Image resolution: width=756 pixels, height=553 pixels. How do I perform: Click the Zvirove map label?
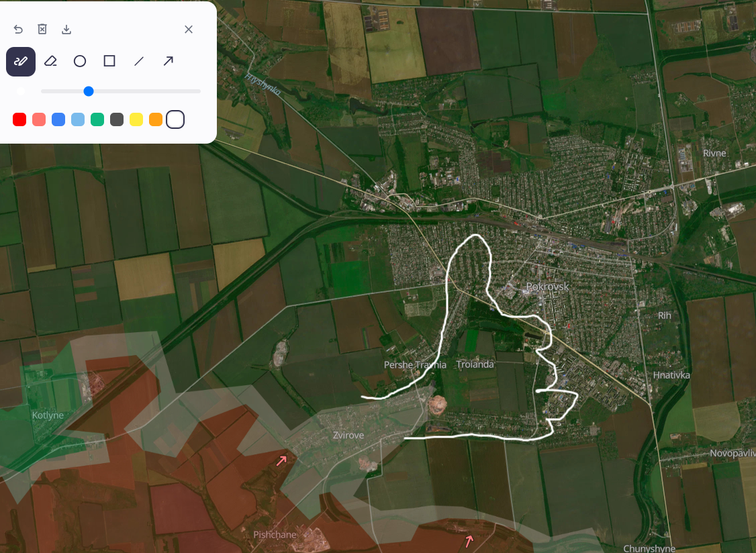coord(348,436)
